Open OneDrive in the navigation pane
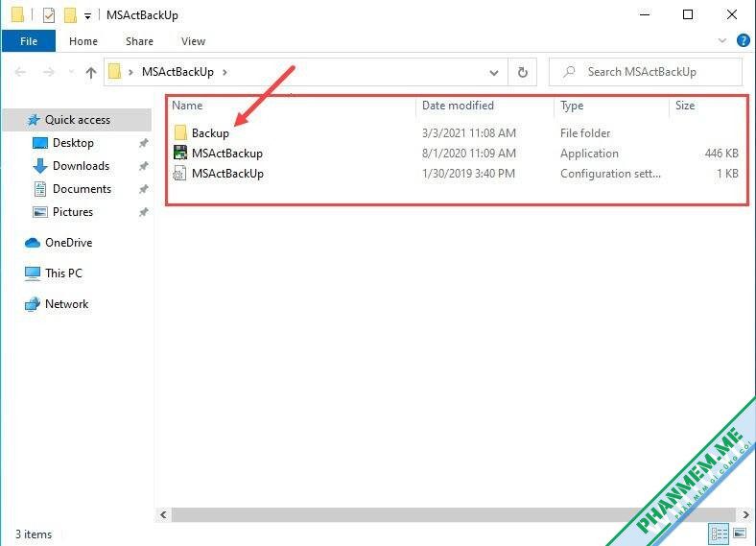Viewport: 756px width, 546px height. (x=68, y=243)
